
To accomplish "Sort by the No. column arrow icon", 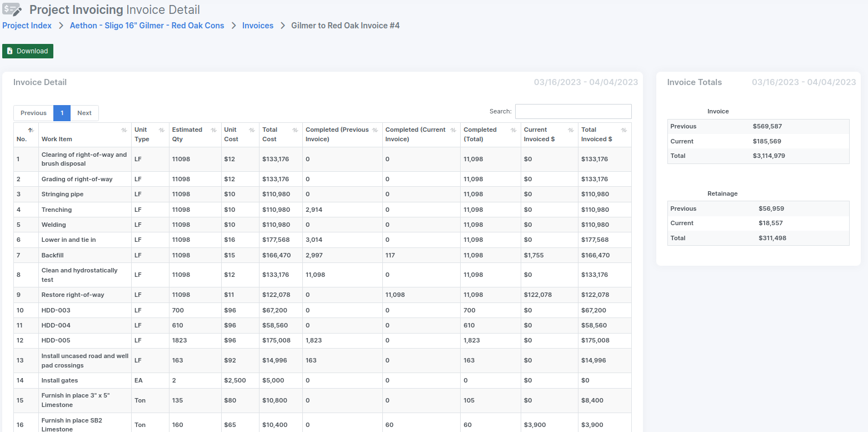I will pyautogui.click(x=31, y=130).
